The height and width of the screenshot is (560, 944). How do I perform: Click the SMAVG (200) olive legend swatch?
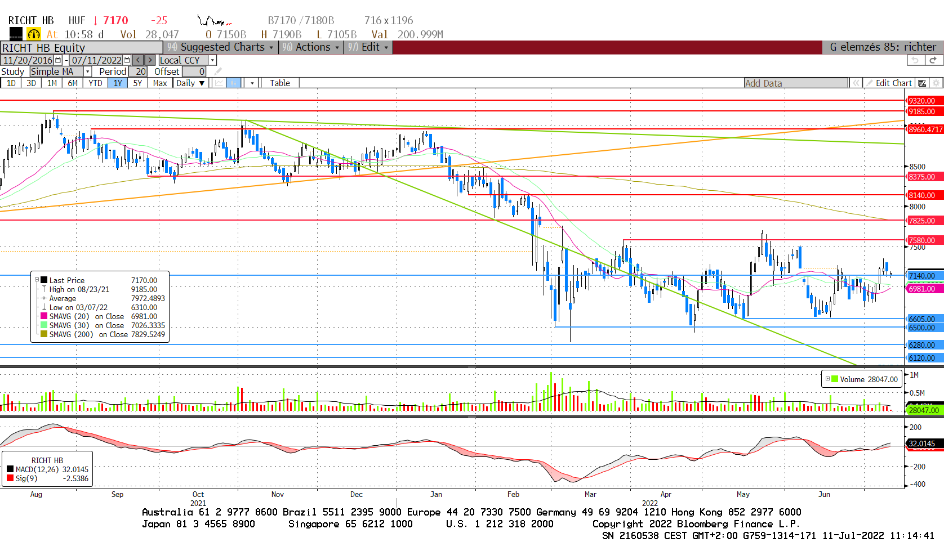pos(44,334)
